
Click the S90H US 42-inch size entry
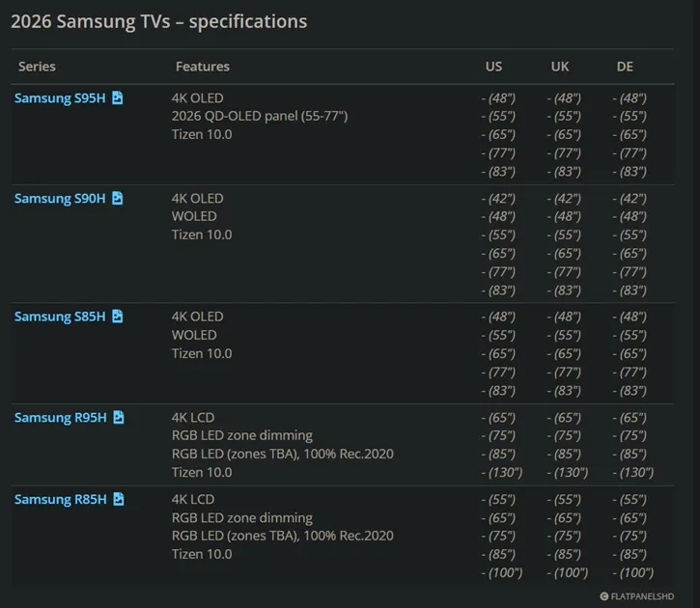pyautogui.click(x=498, y=199)
